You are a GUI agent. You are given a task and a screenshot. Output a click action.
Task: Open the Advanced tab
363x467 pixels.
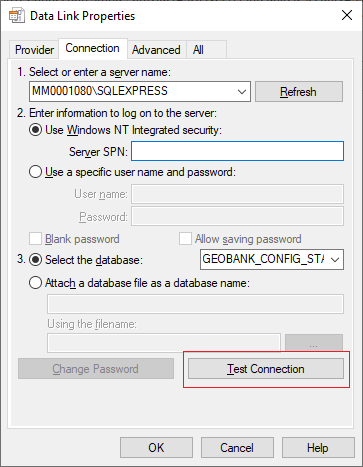(x=156, y=50)
